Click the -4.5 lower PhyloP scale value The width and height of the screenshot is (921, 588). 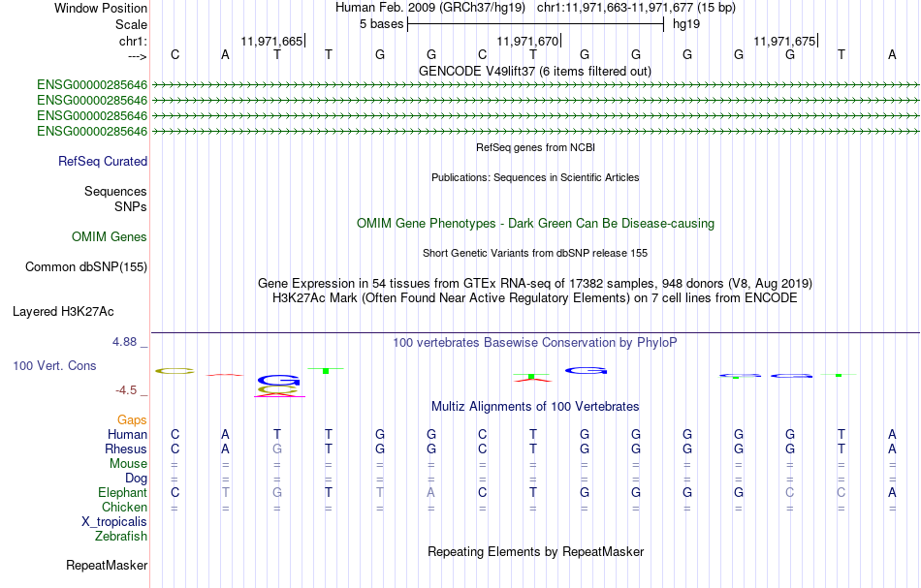[x=126, y=390]
